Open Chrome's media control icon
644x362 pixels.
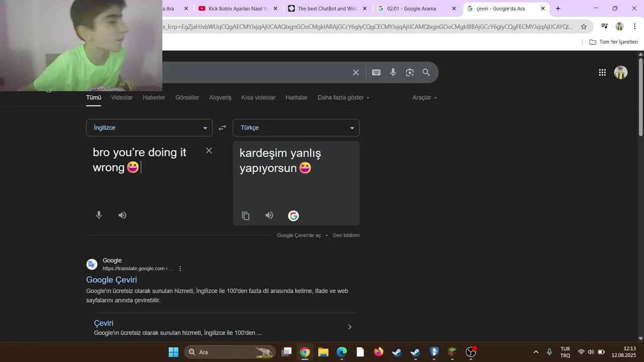pos(605,26)
